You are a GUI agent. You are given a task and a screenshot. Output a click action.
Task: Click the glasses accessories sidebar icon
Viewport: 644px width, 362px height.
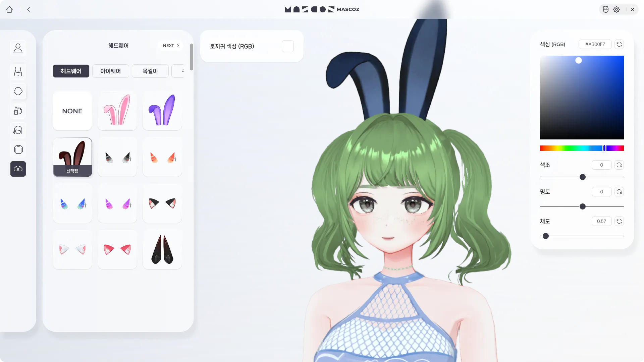[18, 169]
